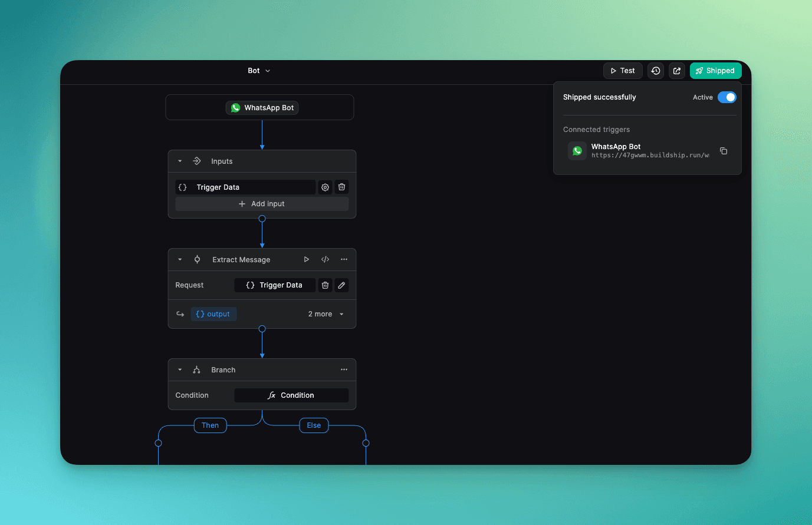812x525 pixels.
Task: Click the green Shipped button
Action: [715, 71]
